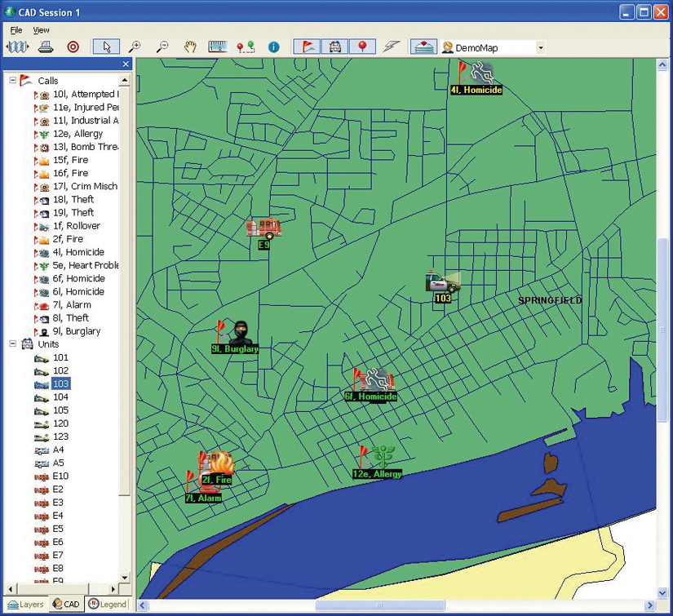
Task: Collapse the Calls tree node
Action: click(13, 81)
